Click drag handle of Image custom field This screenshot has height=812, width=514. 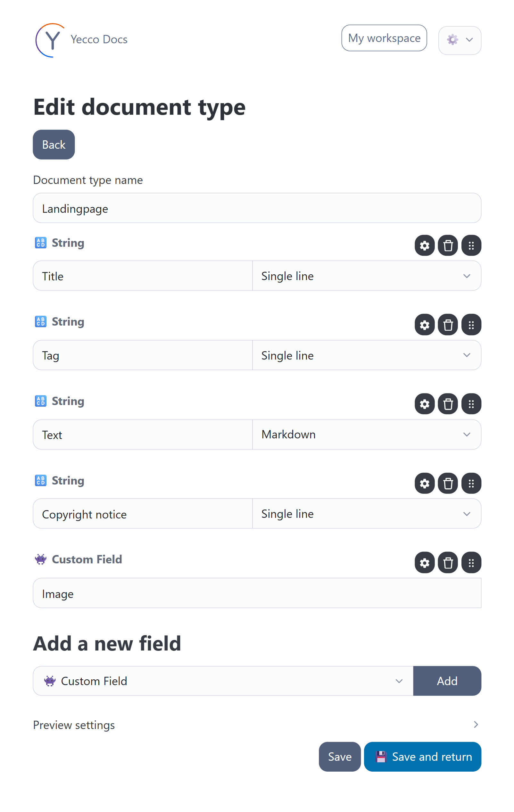[471, 562]
